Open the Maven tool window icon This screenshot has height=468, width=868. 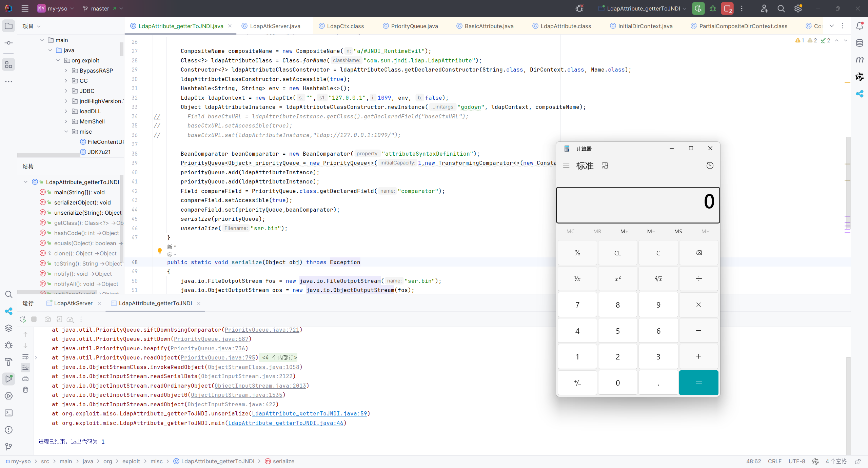860,60
